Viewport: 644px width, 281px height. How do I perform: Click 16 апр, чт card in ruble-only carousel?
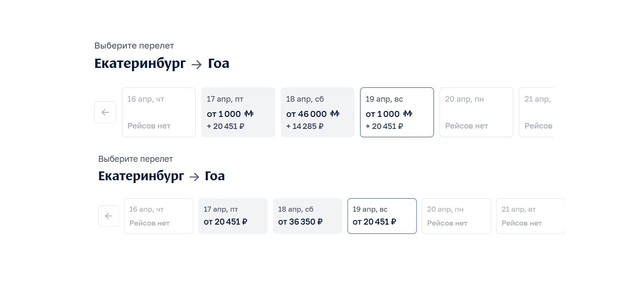158,216
